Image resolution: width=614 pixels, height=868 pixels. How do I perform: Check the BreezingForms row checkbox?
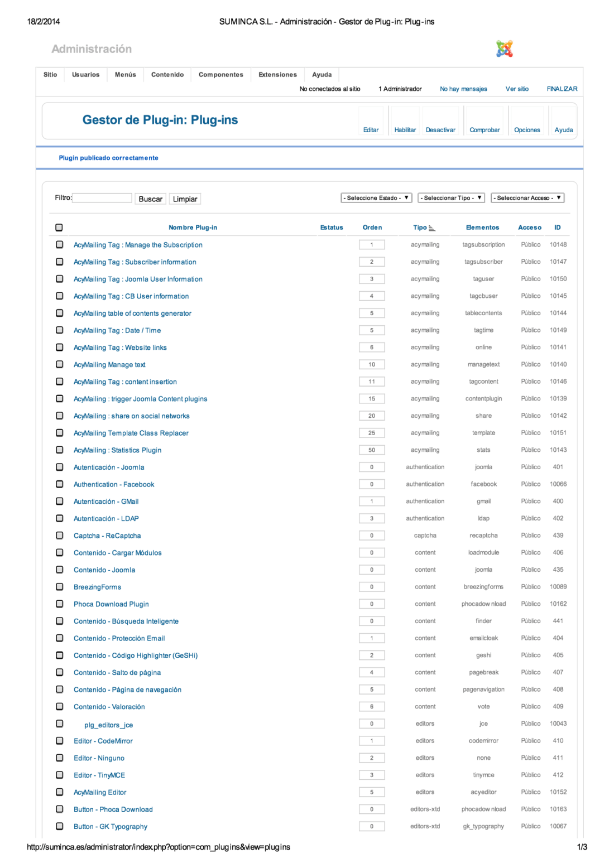(x=59, y=587)
